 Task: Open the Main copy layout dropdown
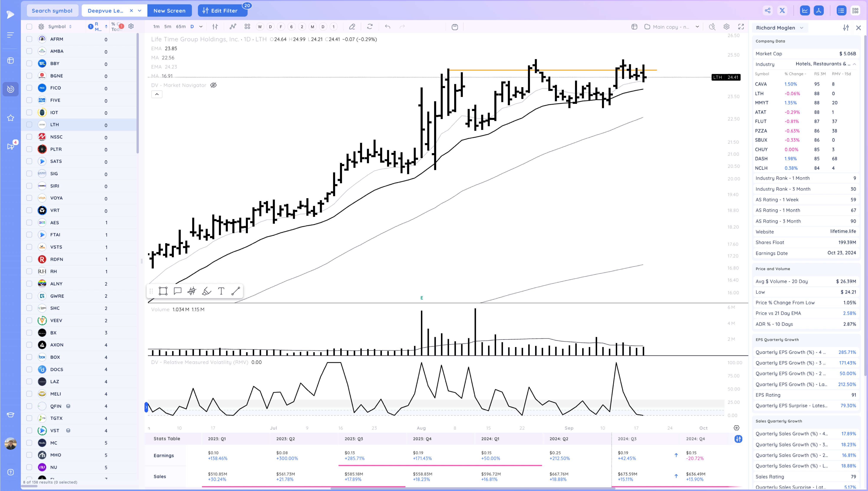click(x=697, y=27)
